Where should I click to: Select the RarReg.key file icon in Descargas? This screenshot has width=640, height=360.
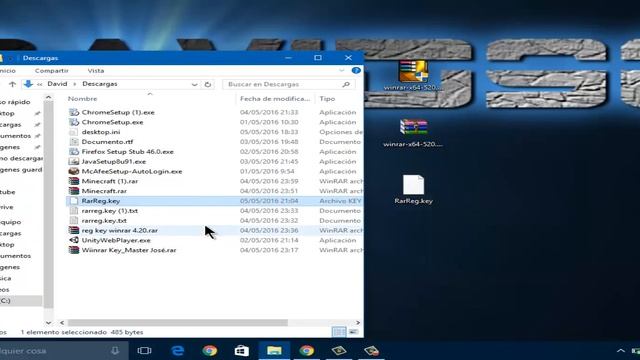74,201
